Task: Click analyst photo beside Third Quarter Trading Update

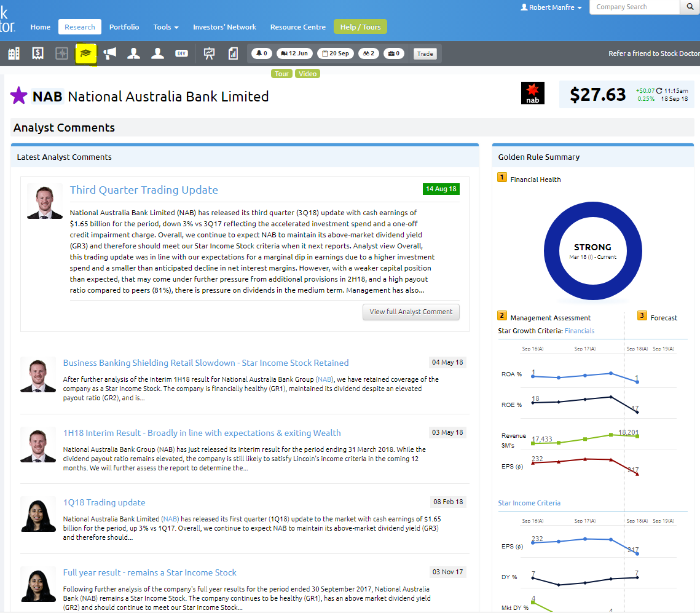Action: pyautogui.click(x=45, y=201)
